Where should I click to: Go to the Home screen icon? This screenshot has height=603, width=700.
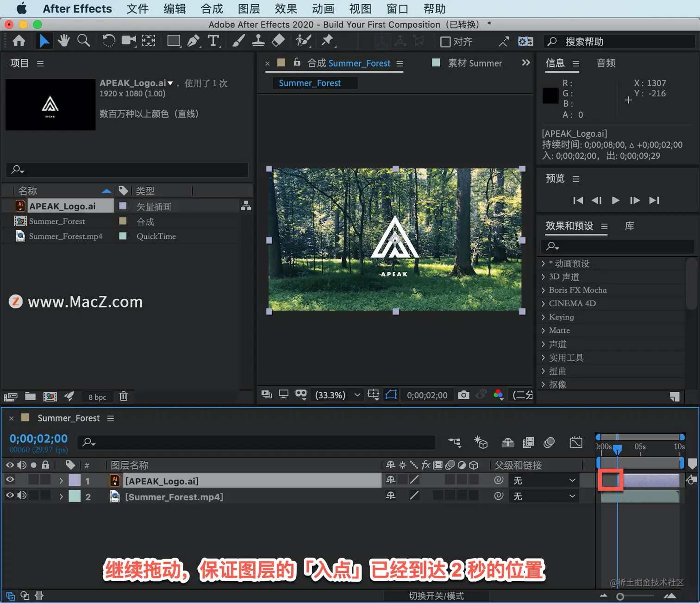coord(19,41)
